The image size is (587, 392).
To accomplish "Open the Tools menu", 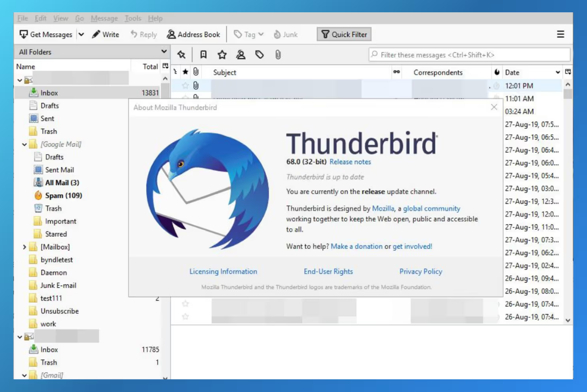I will click(133, 18).
